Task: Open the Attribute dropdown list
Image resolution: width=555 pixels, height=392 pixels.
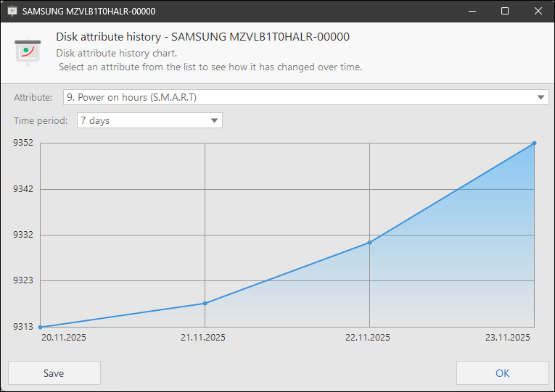Action: coord(305,97)
